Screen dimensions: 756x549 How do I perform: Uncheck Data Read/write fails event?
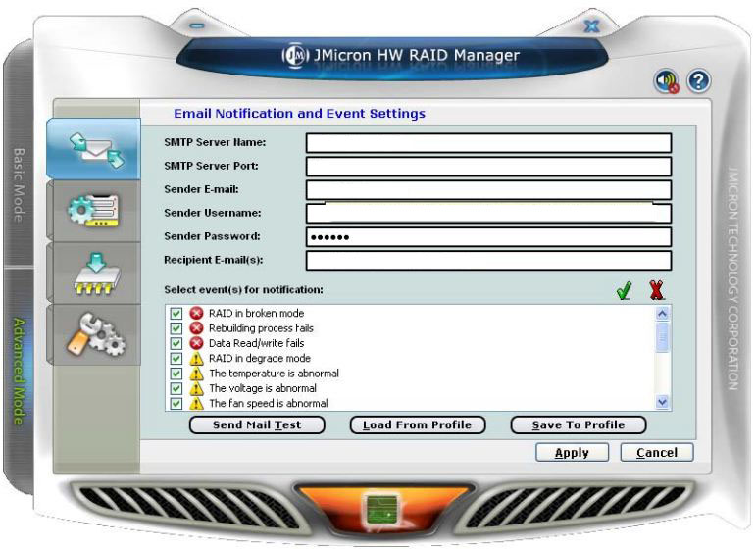click(176, 343)
